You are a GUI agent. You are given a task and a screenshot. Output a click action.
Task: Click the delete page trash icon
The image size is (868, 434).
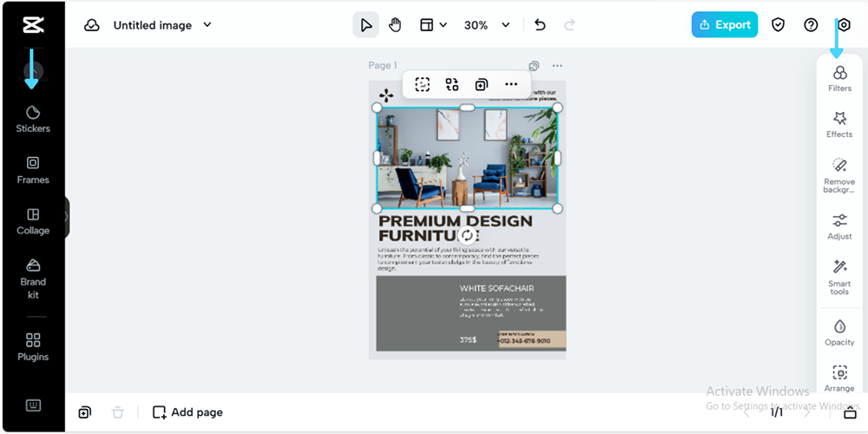tap(117, 412)
